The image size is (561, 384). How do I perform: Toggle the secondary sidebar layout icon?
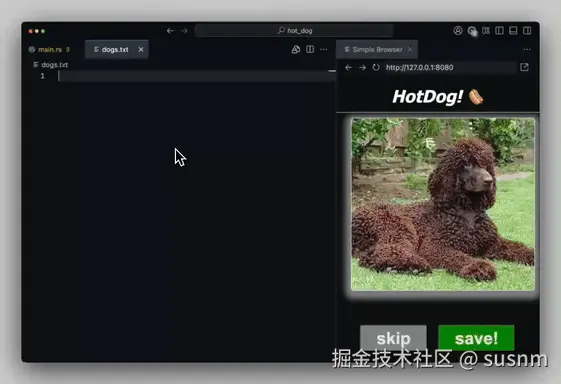[527, 30]
